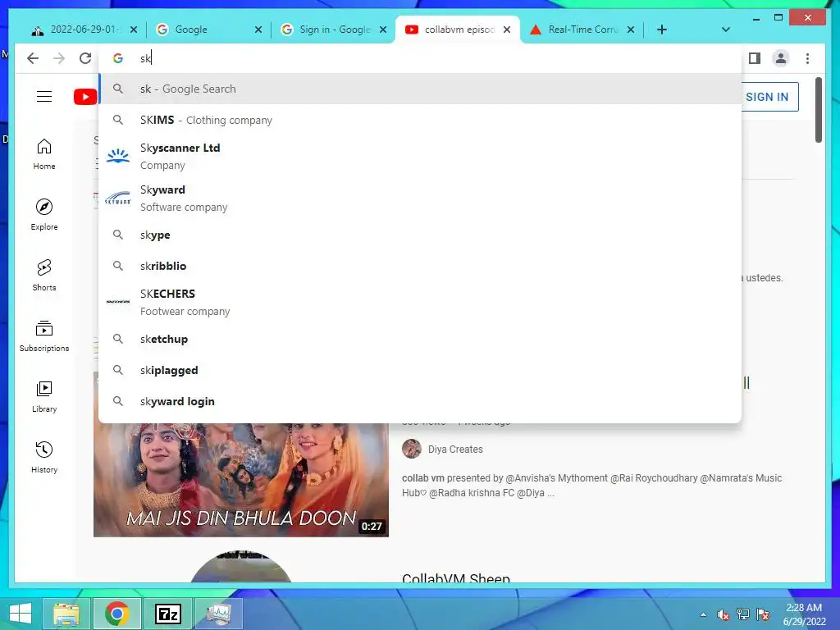This screenshot has width=840, height=630.
Task: Click the YouTube SIGN IN button
Action: tap(769, 97)
